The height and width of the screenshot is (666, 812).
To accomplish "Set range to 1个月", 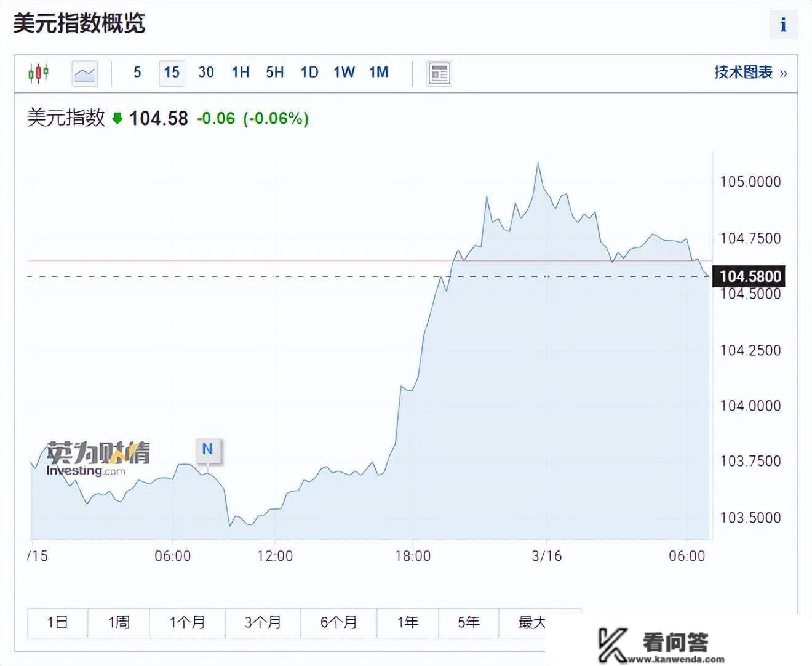I will pyautogui.click(x=187, y=623).
